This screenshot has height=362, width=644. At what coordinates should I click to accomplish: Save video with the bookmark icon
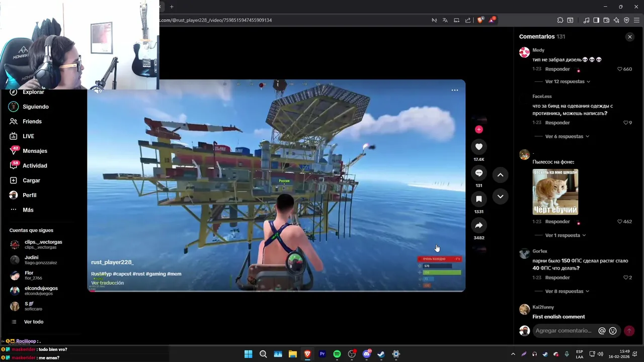(x=479, y=199)
